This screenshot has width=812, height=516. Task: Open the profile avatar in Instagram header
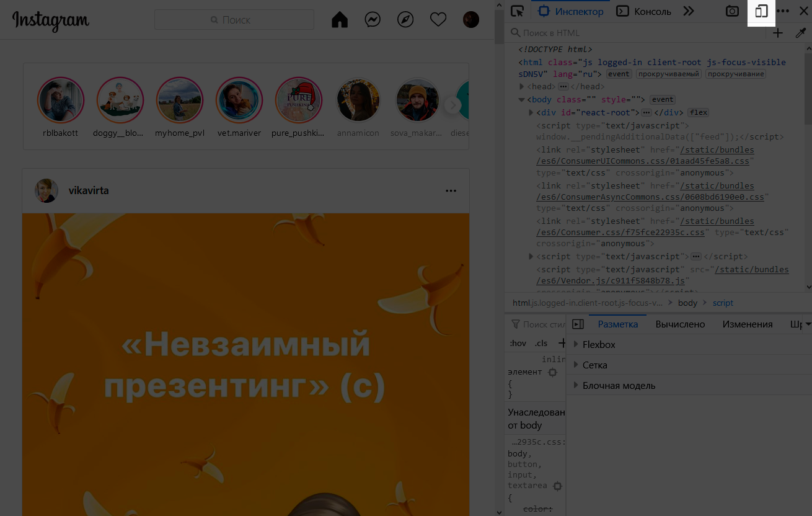click(471, 20)
